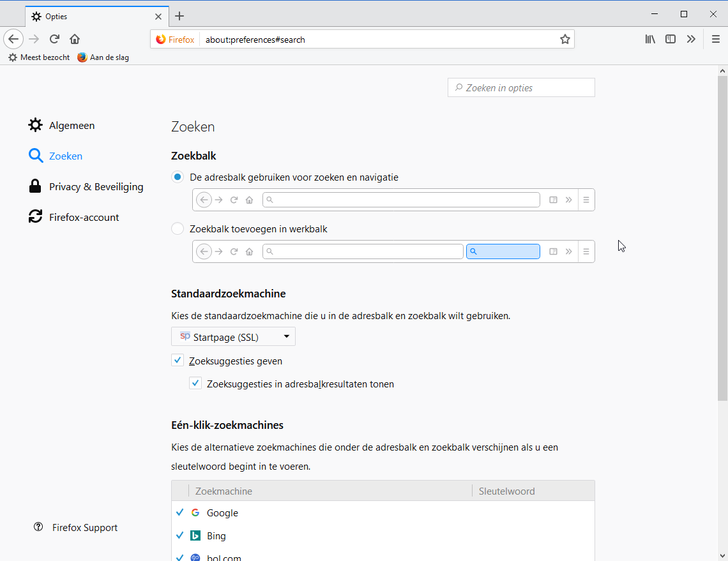The image size is (728, 561).
Task: Open the Library bookshelf icon
Action: pos(650,39)
